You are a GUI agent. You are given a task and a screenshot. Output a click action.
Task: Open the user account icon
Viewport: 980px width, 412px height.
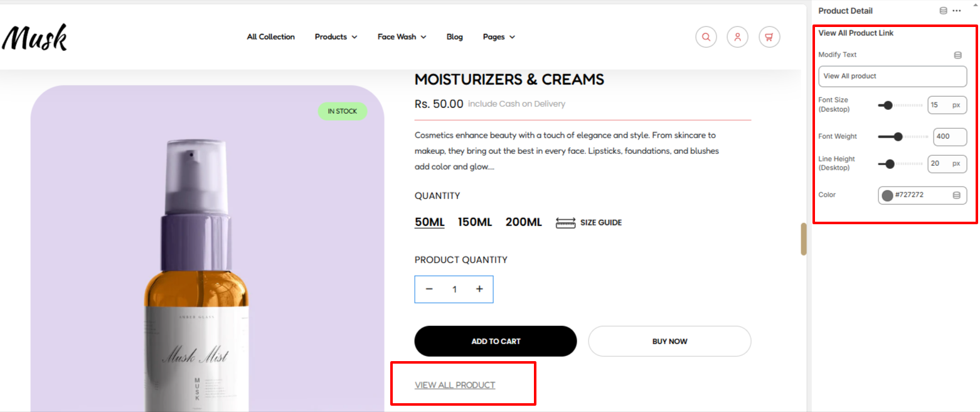tap(737, 37)
